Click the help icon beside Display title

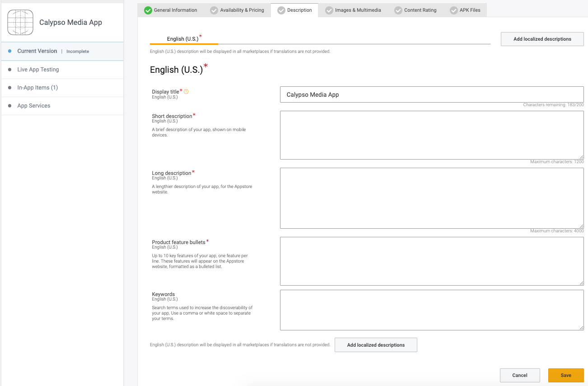click(186, 92)
